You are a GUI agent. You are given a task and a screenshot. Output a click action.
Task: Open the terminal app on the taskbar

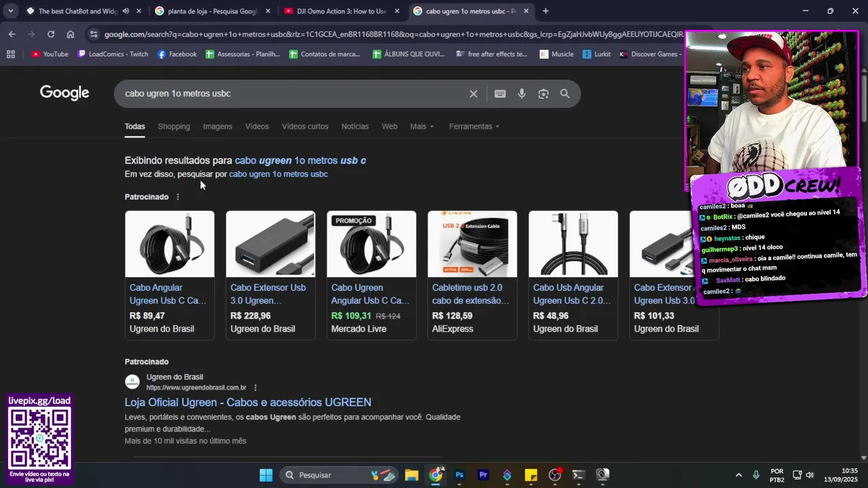coord(578,475)
